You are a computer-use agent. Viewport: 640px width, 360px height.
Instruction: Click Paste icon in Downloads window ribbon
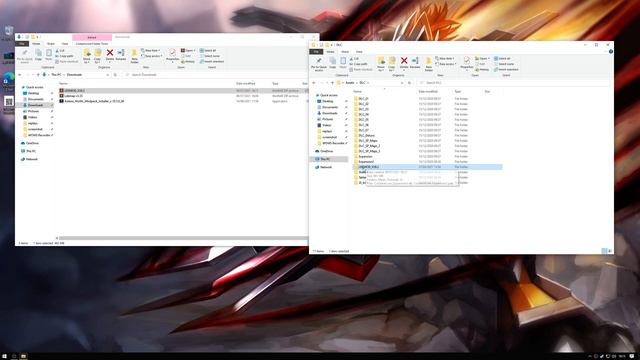49,55
